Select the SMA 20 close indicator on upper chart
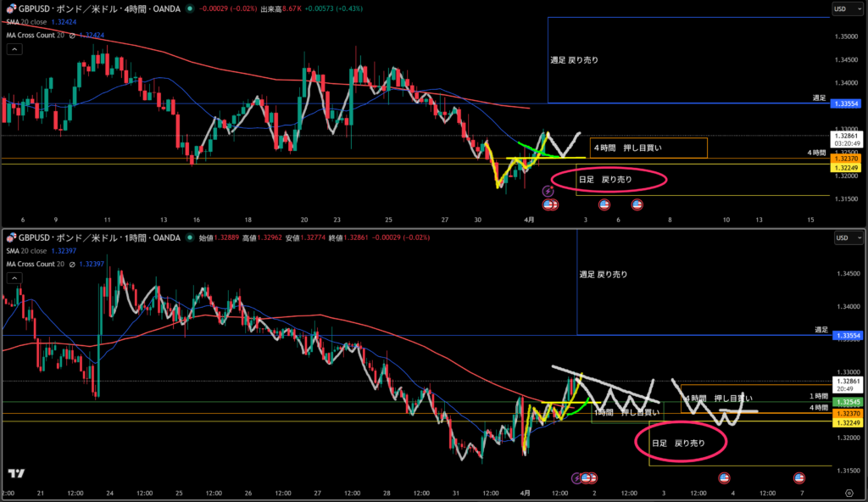The image size is (868, 502). pyautogui.click(x=34, y=23)
